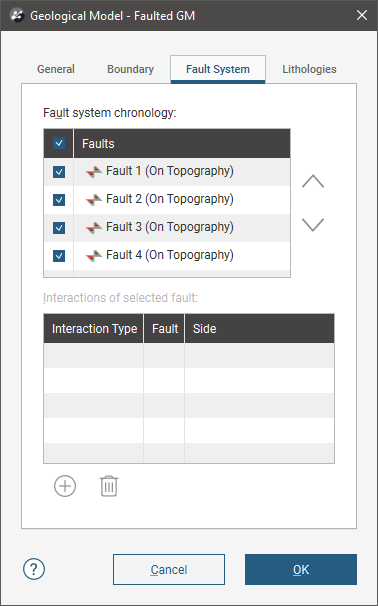Click the Fault 3 fault icon
378x606 pixels.
[x=94, y=228]
